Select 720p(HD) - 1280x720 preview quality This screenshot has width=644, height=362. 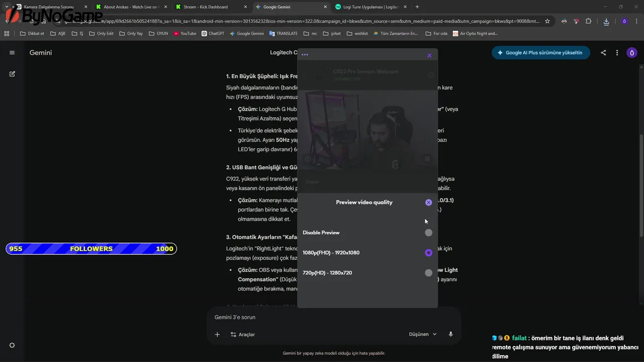pos(429,273)
